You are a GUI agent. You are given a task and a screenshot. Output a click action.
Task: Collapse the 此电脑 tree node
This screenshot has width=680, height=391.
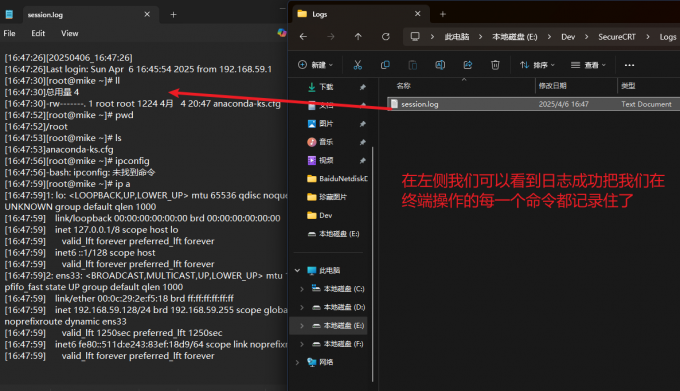(x=298, y=270)
